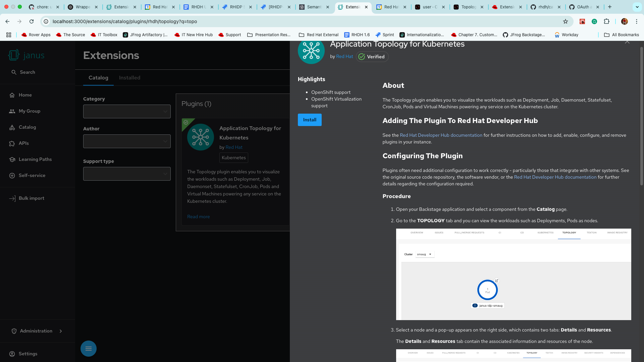Image resolution: width=644 pixels, height=362 pixels.
Task: Click the round blue menu button
Action: coord(89,349)
